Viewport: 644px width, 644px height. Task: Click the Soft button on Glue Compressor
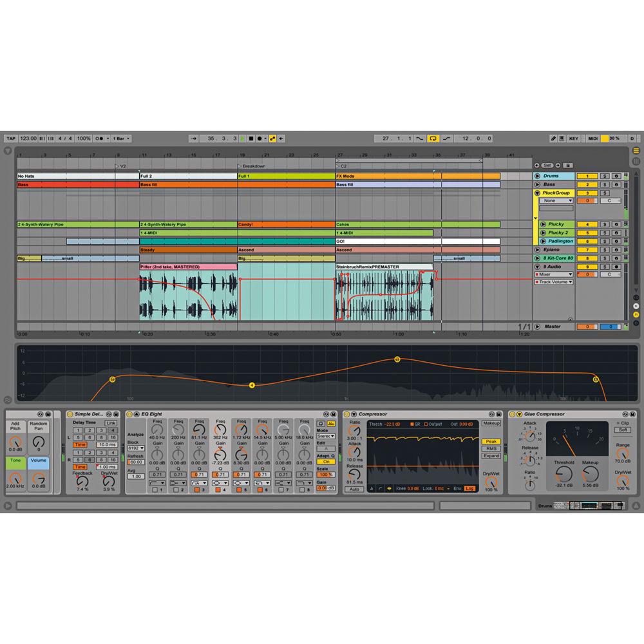[622, 430]
